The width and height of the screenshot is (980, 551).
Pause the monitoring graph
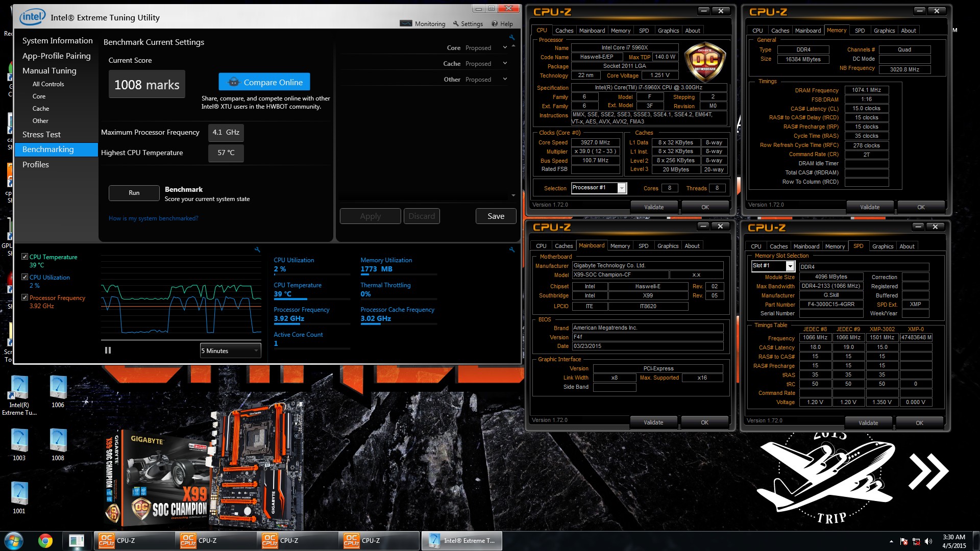(x=108, y=350)
